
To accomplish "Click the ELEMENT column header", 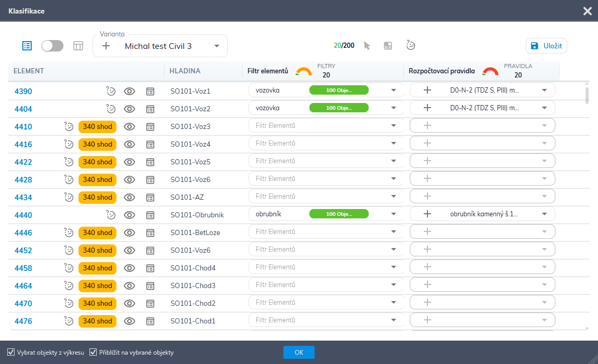I will pyautogui.click(x=29, y=71).
